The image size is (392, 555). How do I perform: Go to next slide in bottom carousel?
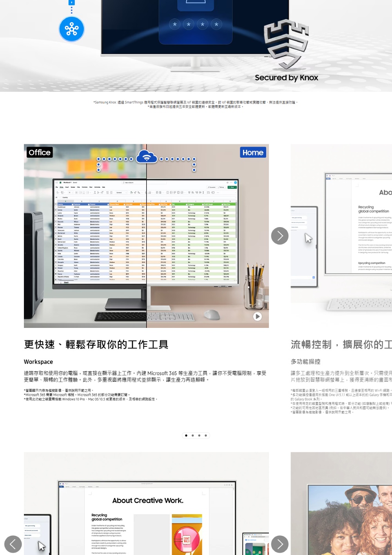pos(280,544)
